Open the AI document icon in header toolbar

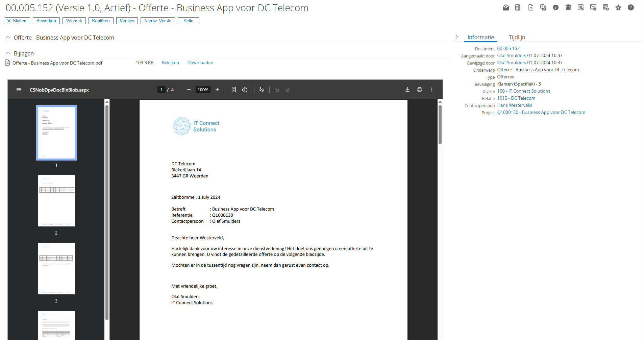(531, 7)
